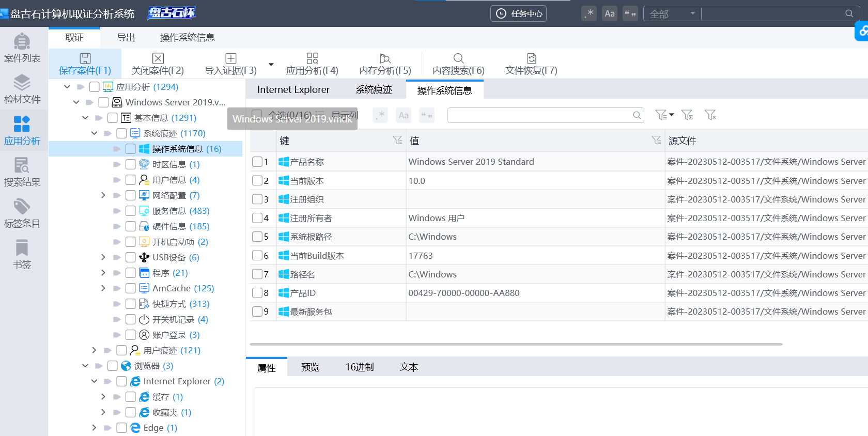Check the 产品名称 row checkbox
The height and width of the screenshot is (436, 868).
[257, 162]
